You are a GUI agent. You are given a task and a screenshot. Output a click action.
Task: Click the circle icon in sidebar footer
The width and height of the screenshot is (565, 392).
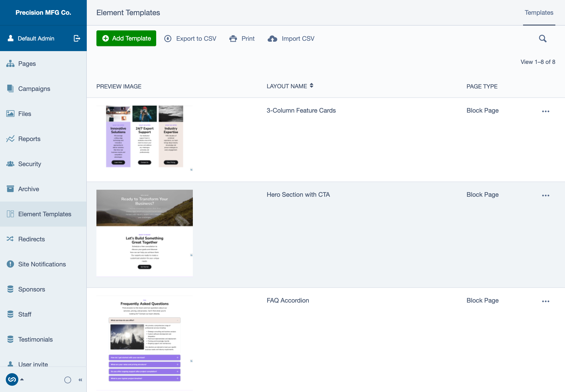pyautogui.click(x=68, y=380)
